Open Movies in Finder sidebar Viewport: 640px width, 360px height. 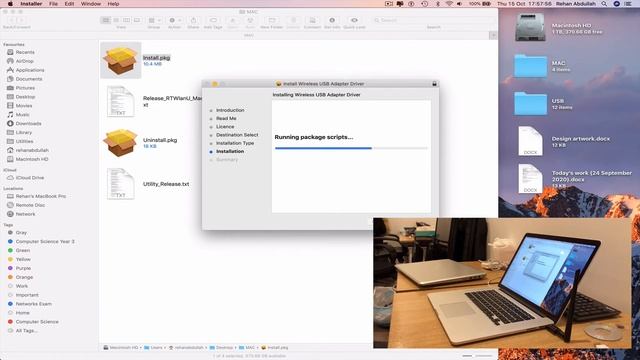24,106
